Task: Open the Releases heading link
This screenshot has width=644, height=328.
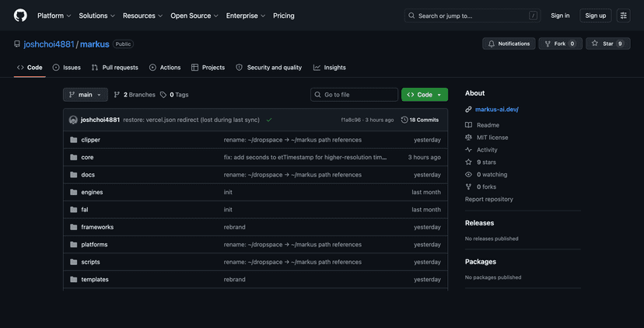Action: [479, 223]
